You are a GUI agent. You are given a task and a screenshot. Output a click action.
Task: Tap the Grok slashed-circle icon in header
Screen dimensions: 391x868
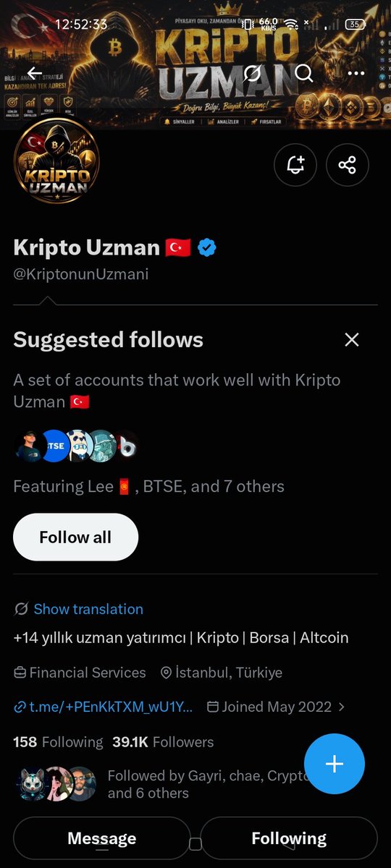pyautogui.click(x=252, y=73)
